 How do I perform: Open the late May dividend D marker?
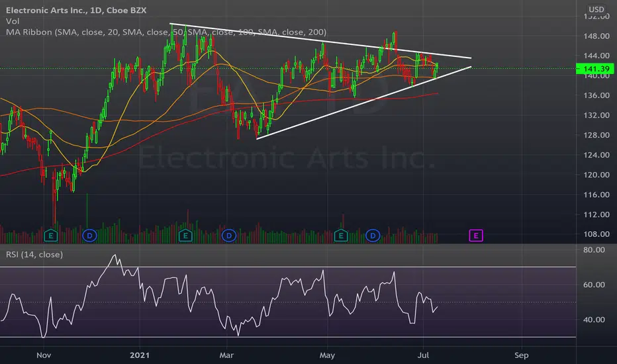click(x=373, y=236)
